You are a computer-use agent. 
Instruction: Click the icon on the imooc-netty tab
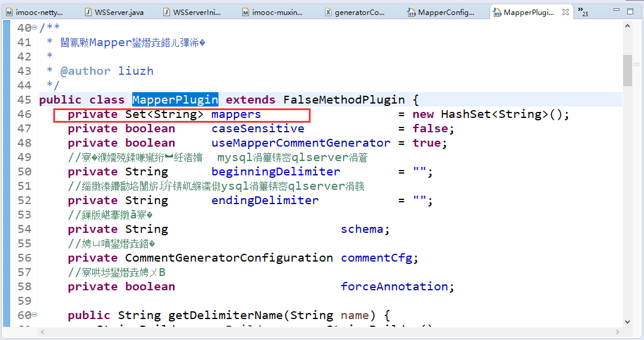click(9, 13)
